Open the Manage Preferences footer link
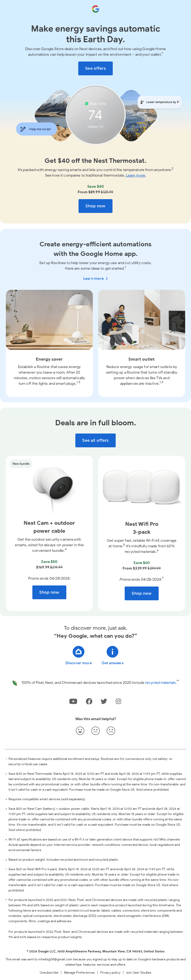 (x=79, y=972)
